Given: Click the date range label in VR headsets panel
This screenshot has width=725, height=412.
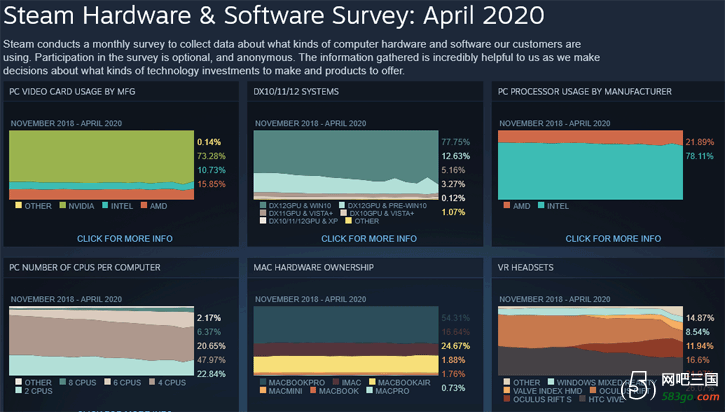Looking at the screenshot, I should tap(555, 299).
